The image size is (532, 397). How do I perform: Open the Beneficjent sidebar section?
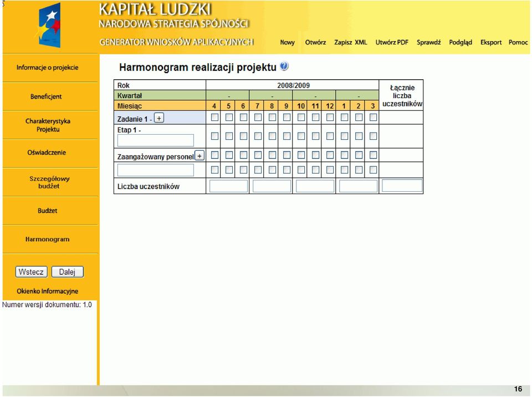pos(46,96)
